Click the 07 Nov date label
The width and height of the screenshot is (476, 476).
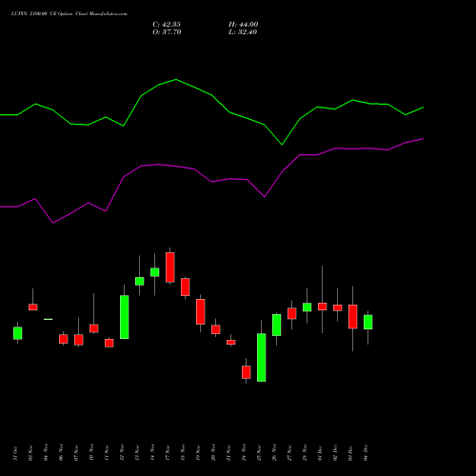pos(76,453)
